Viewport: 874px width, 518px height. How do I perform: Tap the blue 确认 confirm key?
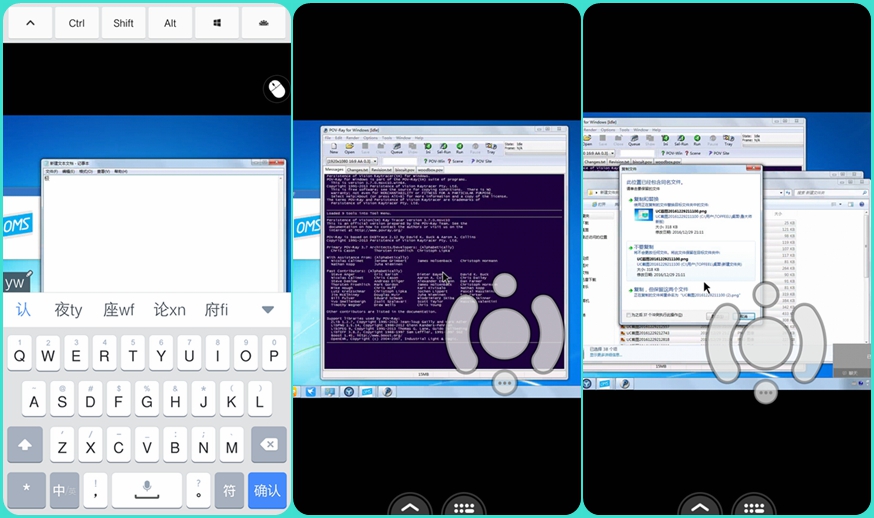coord(267,490)
